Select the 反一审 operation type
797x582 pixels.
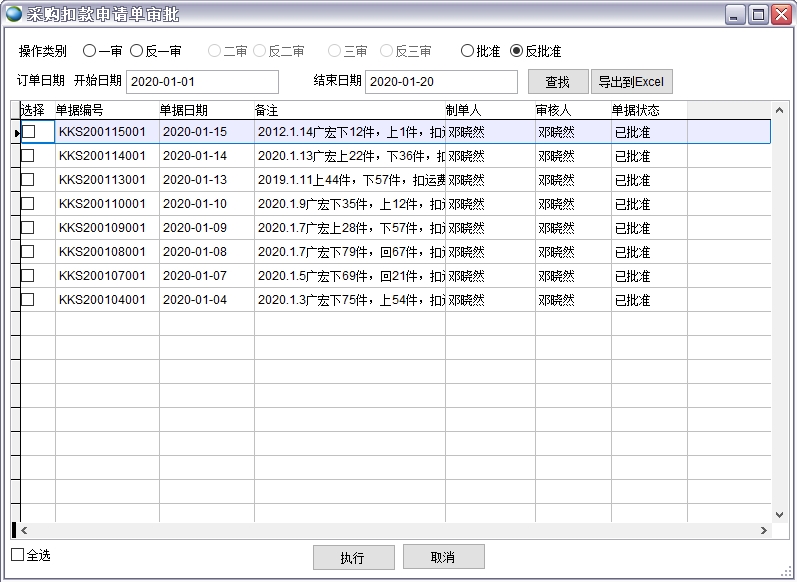pyautogui.click(x=137, y=51)
